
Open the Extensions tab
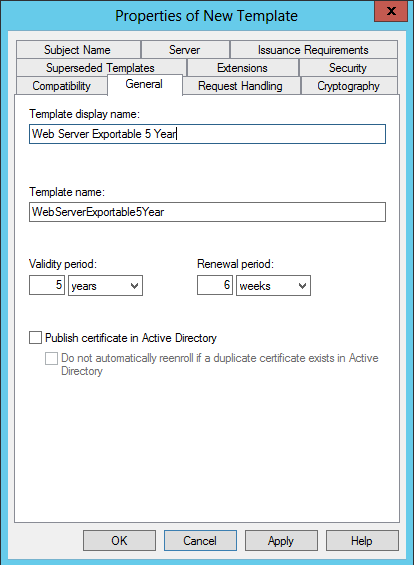tap(243, 68)
